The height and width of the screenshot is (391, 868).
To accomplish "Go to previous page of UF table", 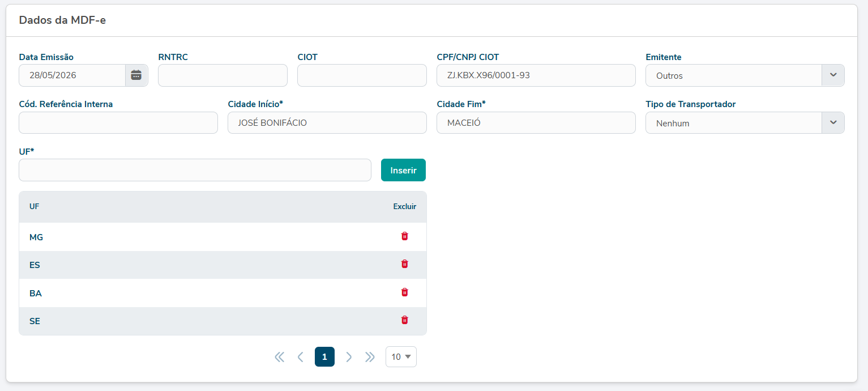I will 301,357.
